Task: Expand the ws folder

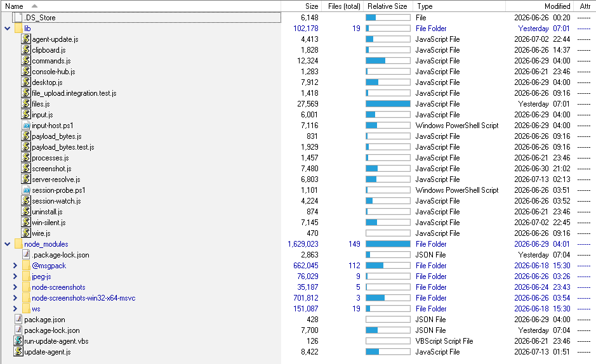Action: click(15, 309)
